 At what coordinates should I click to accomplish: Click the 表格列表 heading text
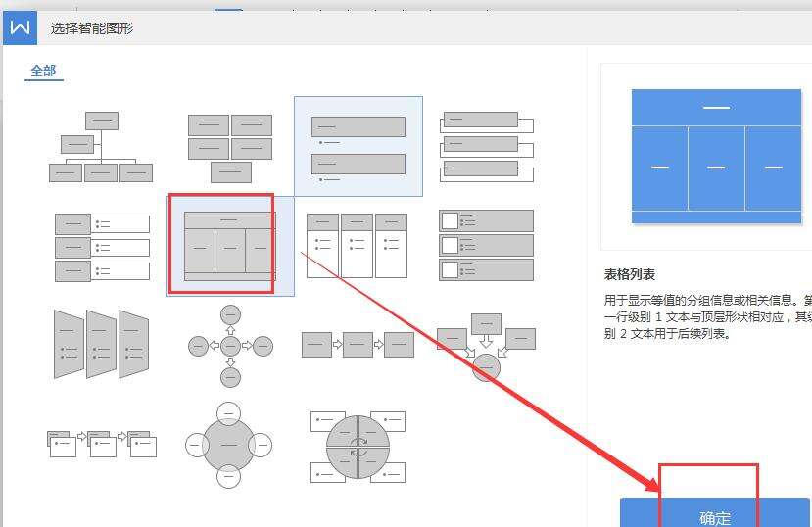pyautogui.click(x=630, y=274)
